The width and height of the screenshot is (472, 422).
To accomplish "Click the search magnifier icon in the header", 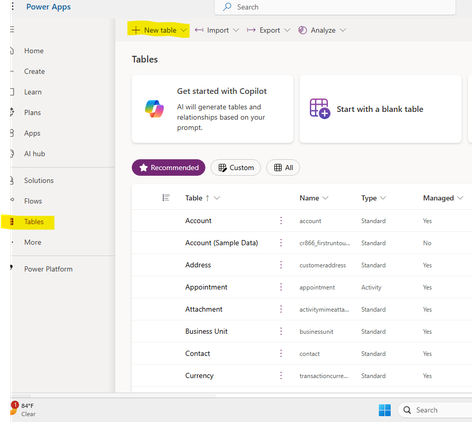I will (x=227, y=7).
